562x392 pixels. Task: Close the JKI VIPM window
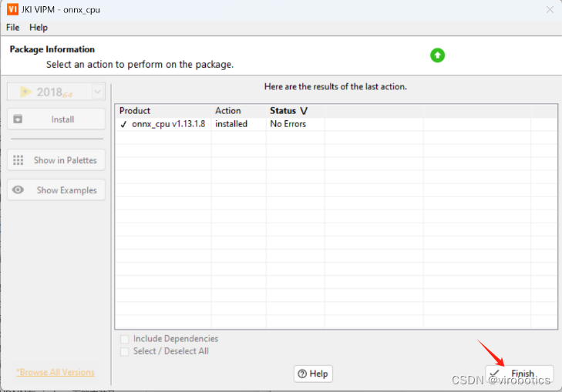tap(550, 10)
